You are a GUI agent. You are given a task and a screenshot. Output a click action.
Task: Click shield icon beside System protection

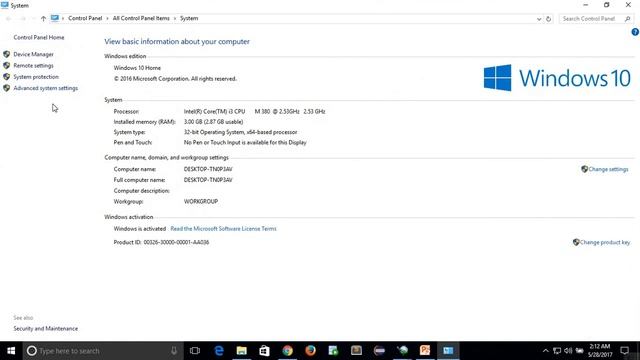click(x=7, y=76)
